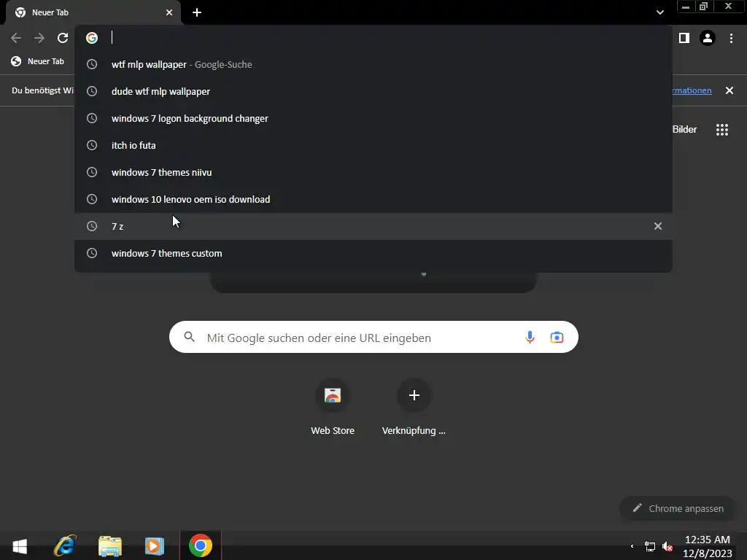Viewport: 747px width, 560px height.
Task: Click the muted volume tray icon
Action: coord(667,546)
